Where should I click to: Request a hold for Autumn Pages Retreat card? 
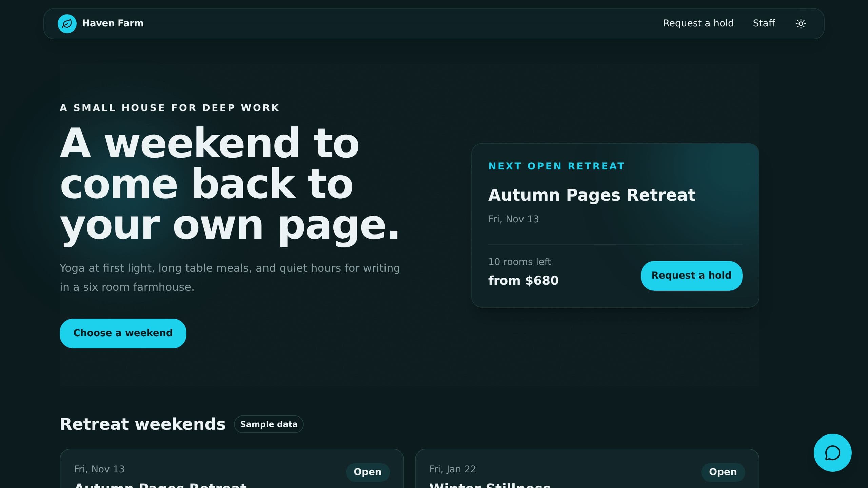pos(691,276)
